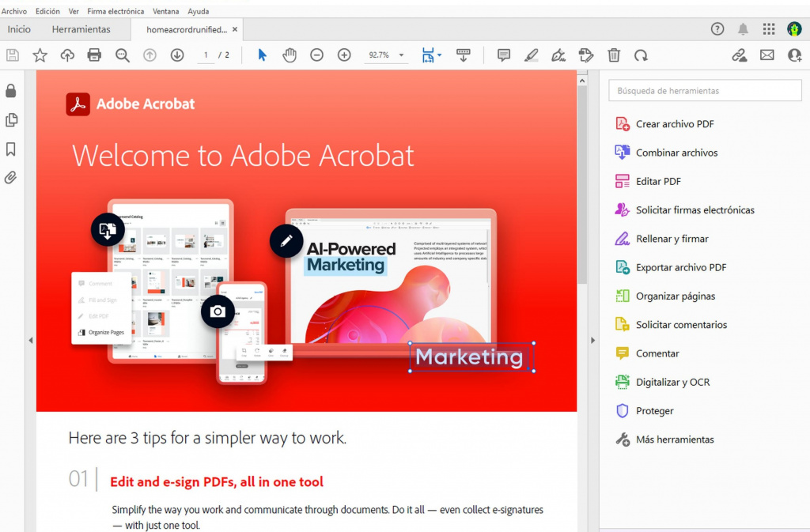
Task: Click the document vertical scrollbar up arrow
Action: (x=582, y=81)
